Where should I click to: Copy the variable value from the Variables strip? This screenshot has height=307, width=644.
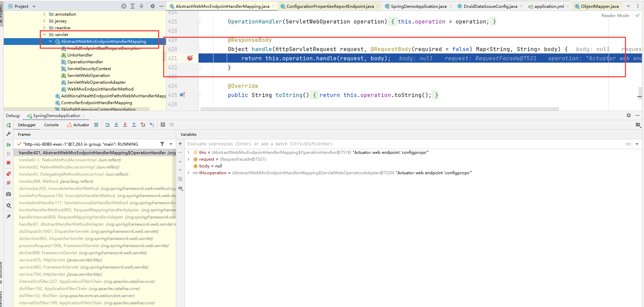click(180, 179)
